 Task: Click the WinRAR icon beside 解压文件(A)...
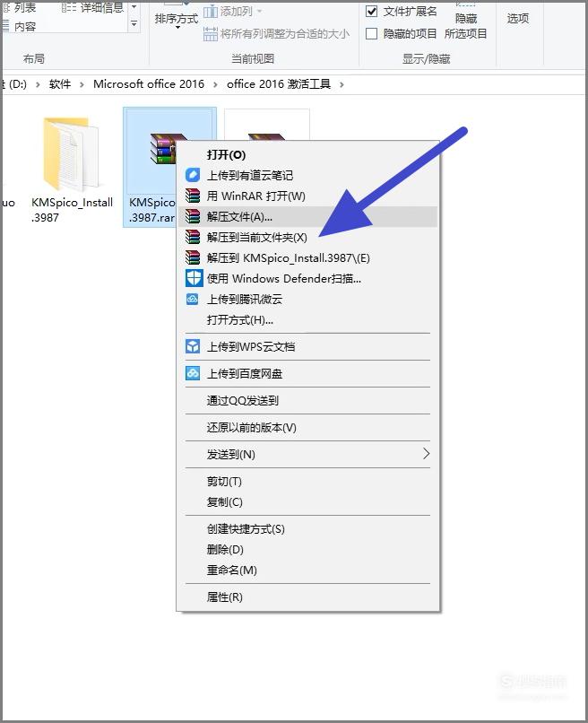click(x=193, y=216)
